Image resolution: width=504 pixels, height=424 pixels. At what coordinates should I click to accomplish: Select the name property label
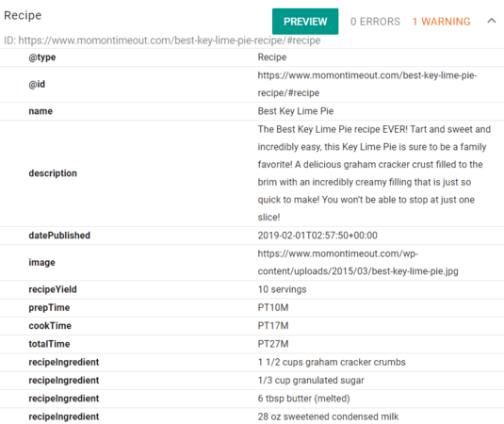(41, 111)
